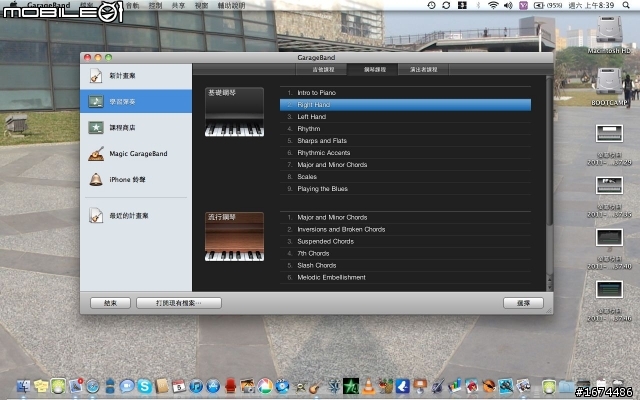Screen dimensions: 640x400
Task: Select the Intro to Piano lesson
Action: [x=405, y=93]
